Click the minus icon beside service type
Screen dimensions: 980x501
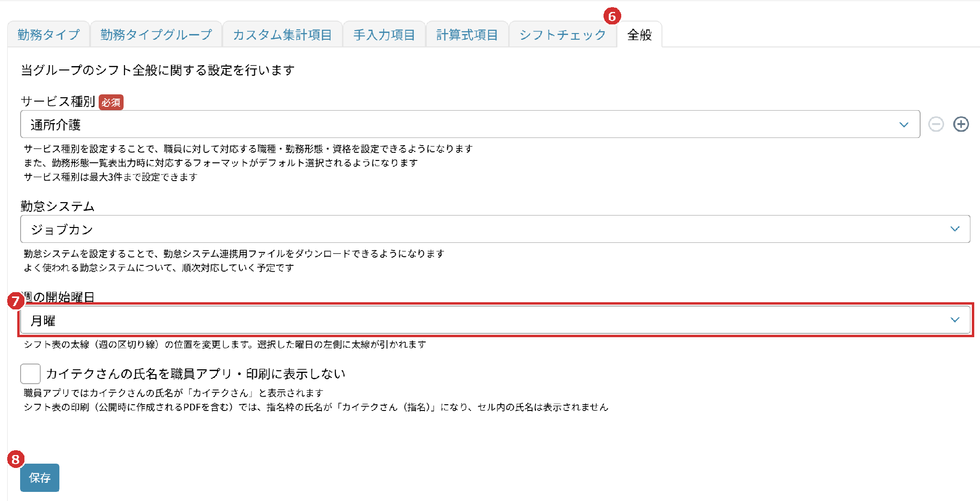[x=936, y=124]
